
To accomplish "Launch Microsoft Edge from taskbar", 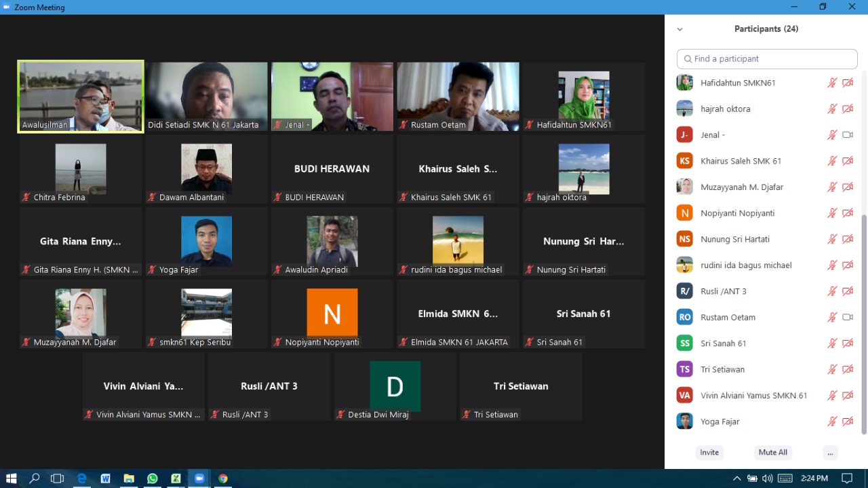I will pyautogui.click(x=82, y=478).
